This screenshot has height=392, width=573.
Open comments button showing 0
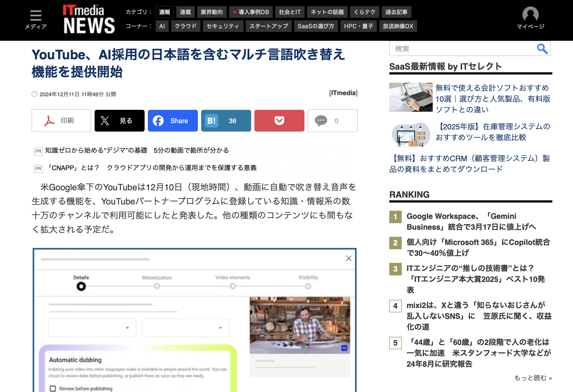click(x=333, y=121)
